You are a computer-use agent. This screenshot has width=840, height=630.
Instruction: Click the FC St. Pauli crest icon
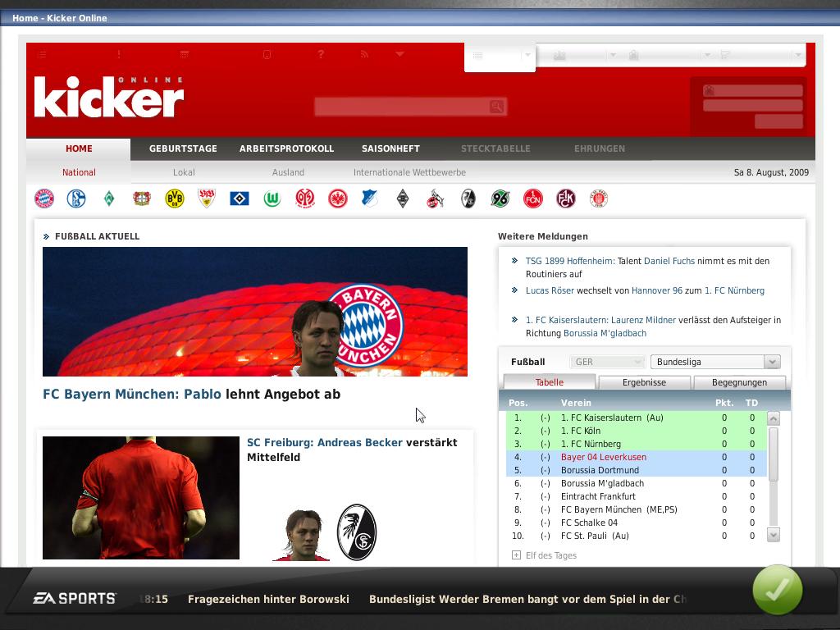(599, 199)
